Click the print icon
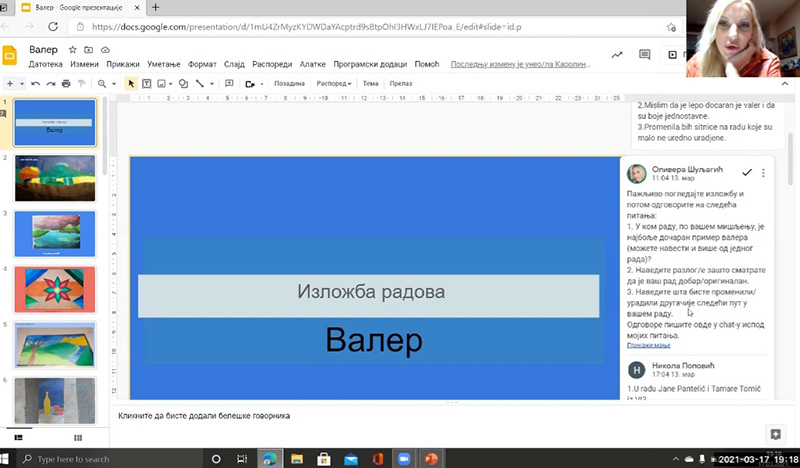The image size is (800, 468). (66, 83)
